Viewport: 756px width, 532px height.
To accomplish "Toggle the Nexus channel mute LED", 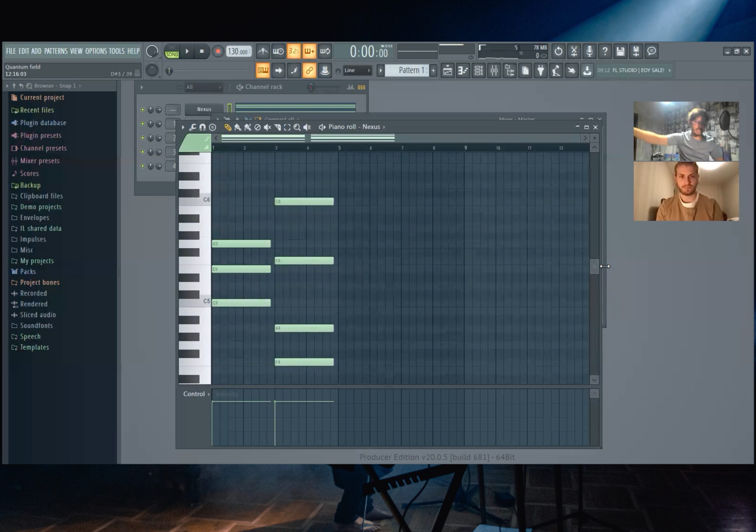I will coord(143,110).
